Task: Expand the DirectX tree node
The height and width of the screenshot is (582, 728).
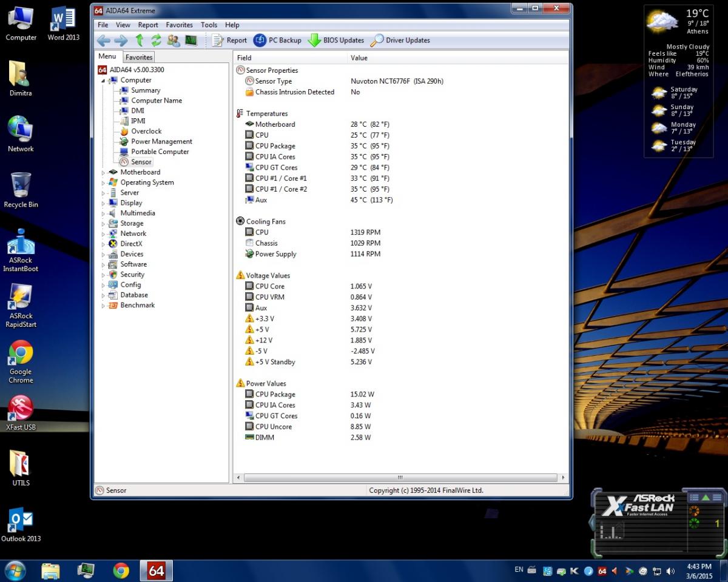Action: pyautogui.click(x=104, y=244)
